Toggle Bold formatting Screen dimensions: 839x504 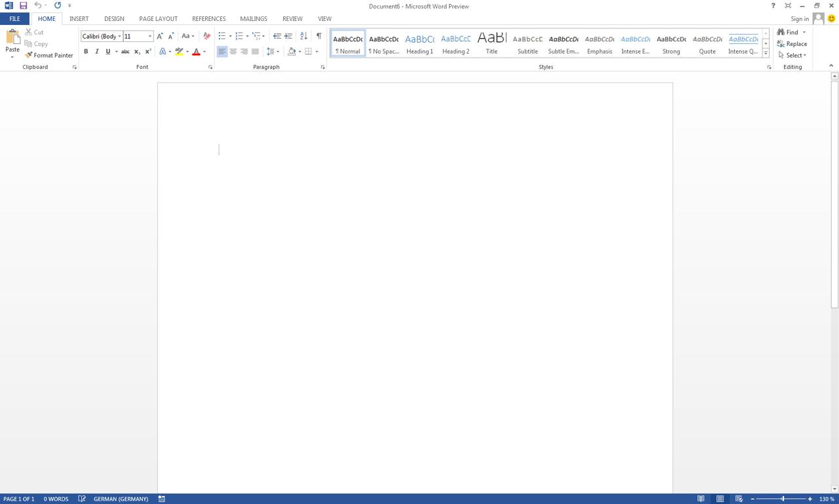86,52
